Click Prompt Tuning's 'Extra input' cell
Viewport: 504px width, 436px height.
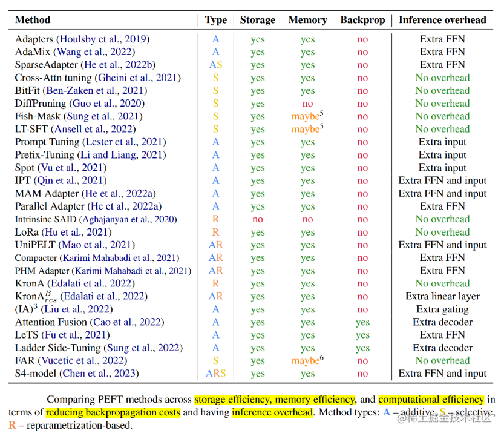[x=442, y=142]
